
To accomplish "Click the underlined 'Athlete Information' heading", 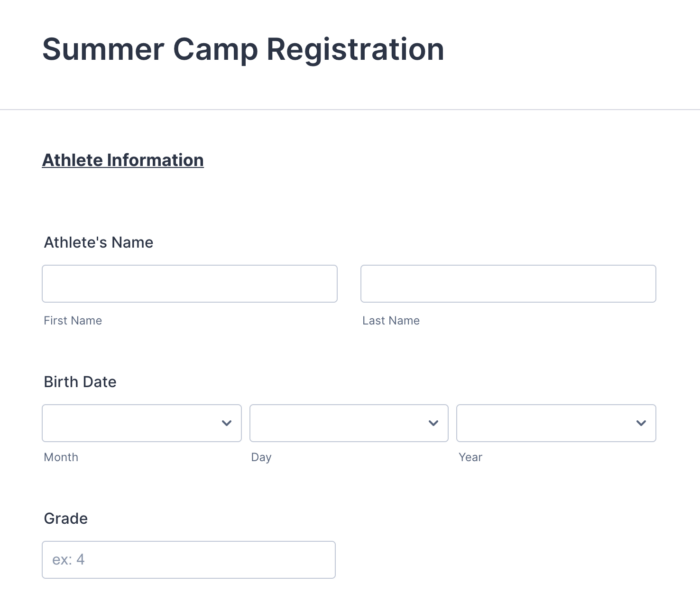I will (x=123, y=160).
